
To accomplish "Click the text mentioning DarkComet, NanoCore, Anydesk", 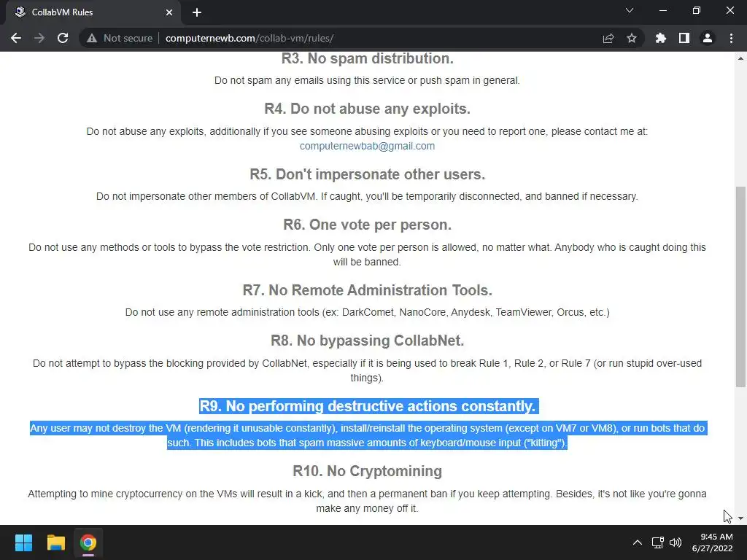I will coord(368,312).
